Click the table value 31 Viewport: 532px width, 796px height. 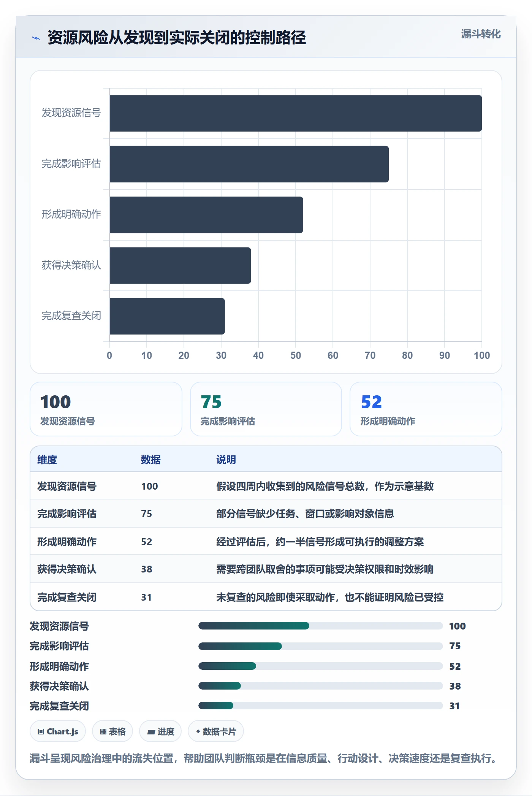tap(147, 597)
